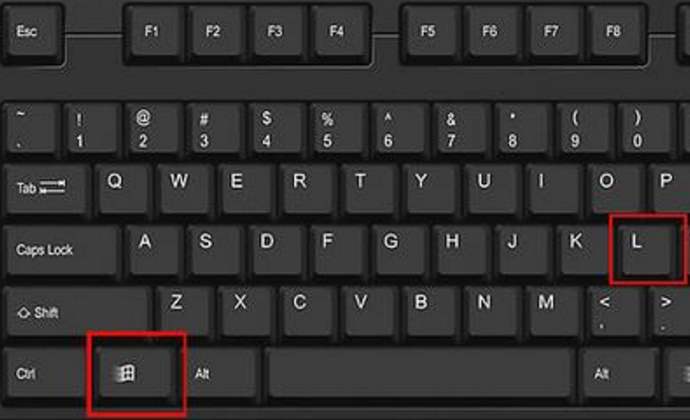
Task: Click the left Alt key
Action: coord(221,373)
